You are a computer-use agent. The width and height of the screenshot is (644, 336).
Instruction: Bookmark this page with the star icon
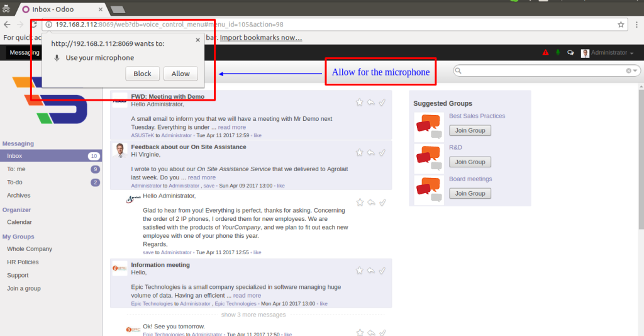[621, 25]
